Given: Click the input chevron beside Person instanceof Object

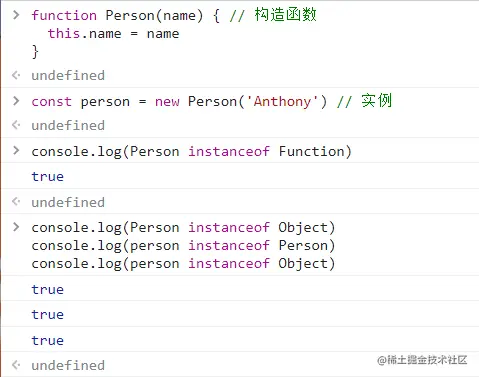Looking at the screenshot, I should tap(16, 227).
